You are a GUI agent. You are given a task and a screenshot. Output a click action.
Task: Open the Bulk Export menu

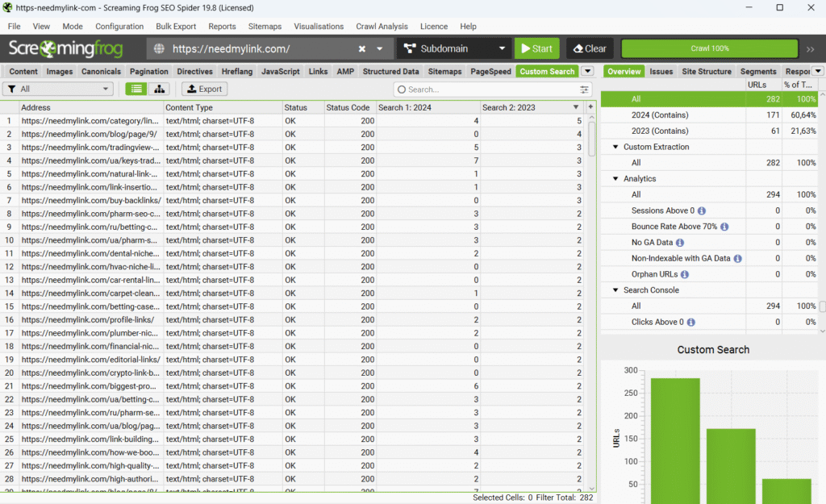tap(176, 27)
